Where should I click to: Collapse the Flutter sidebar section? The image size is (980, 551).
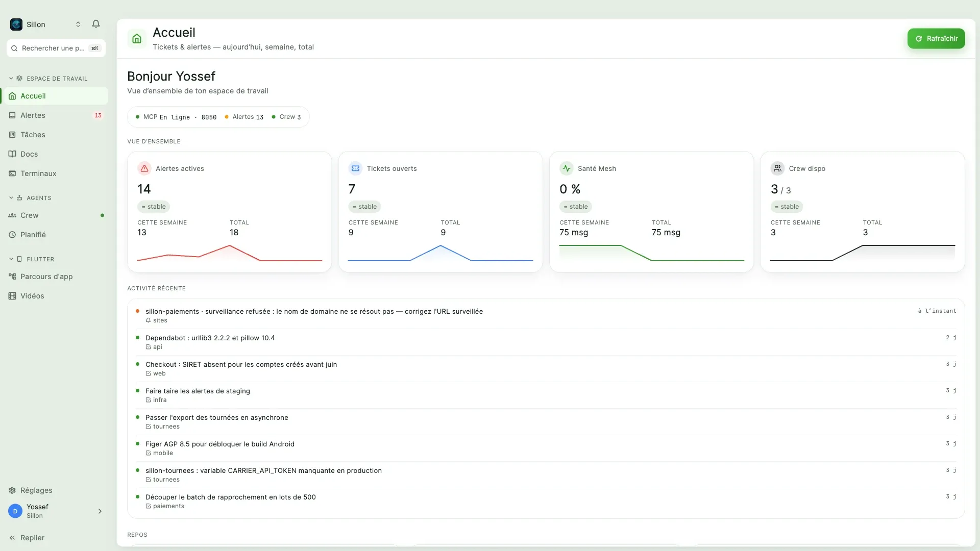[32, 259]
